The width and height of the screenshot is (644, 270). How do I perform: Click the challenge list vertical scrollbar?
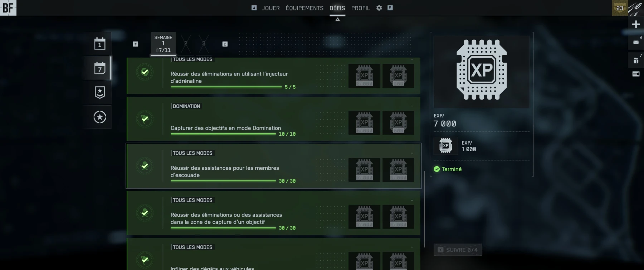tap(424, 209)
